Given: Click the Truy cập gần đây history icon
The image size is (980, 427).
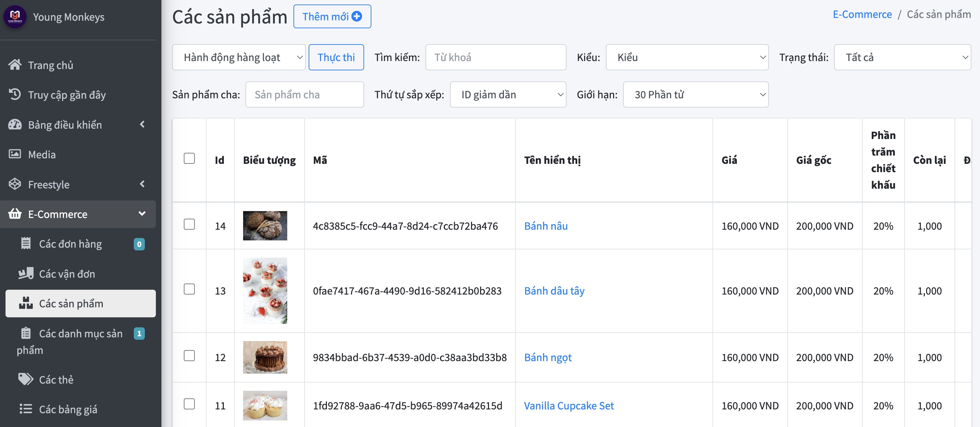Looking at the screenshot, I should point(15,95).
